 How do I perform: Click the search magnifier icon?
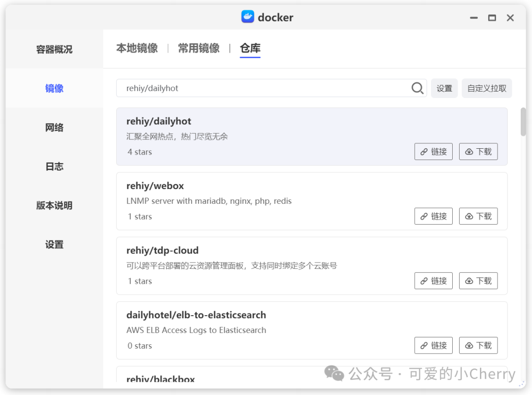pyautogui.click(x=417, y=88)
